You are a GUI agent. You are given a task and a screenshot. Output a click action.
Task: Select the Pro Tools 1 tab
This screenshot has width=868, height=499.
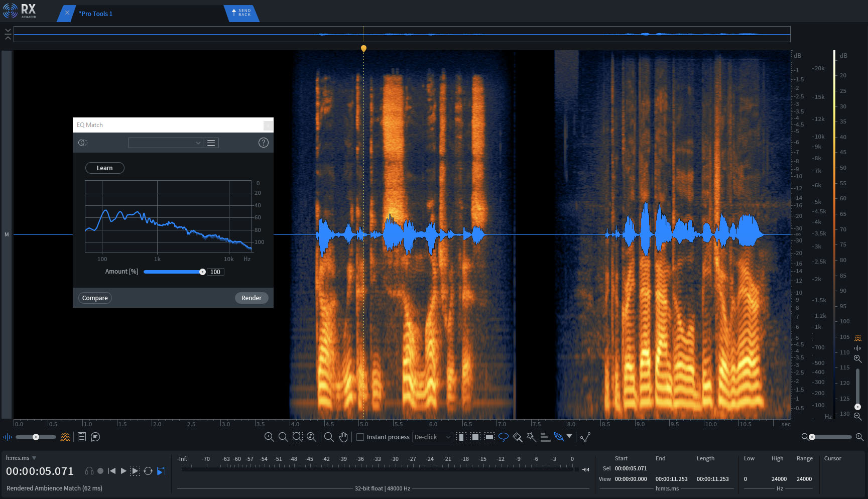(95, 14)
